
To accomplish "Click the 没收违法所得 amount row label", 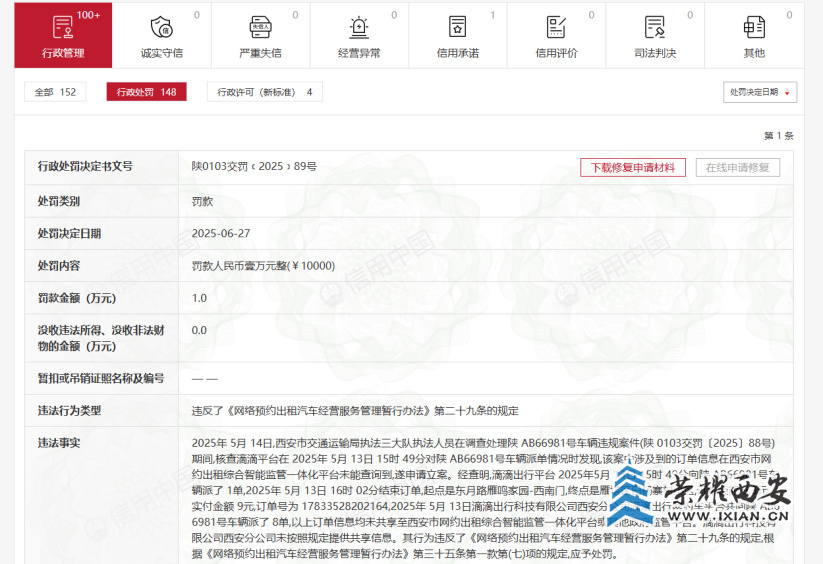I will (x=101, y=338).
